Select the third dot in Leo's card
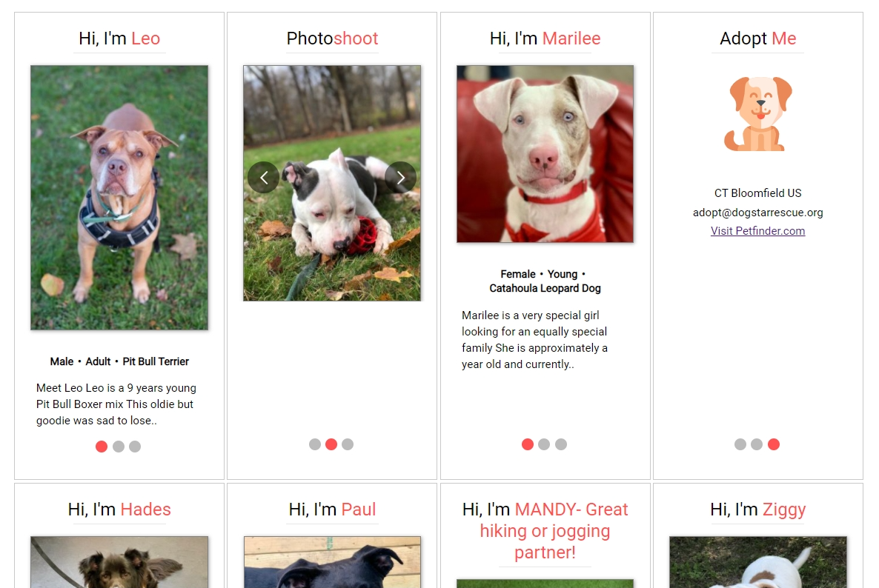879x588 pixels. (135, 447)
